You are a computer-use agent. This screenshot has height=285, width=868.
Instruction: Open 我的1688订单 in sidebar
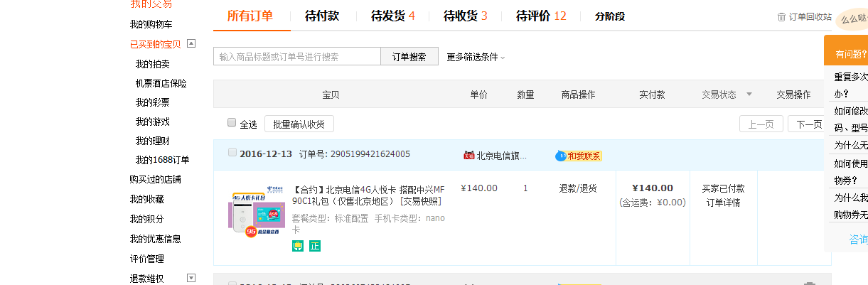click(163, 160)
